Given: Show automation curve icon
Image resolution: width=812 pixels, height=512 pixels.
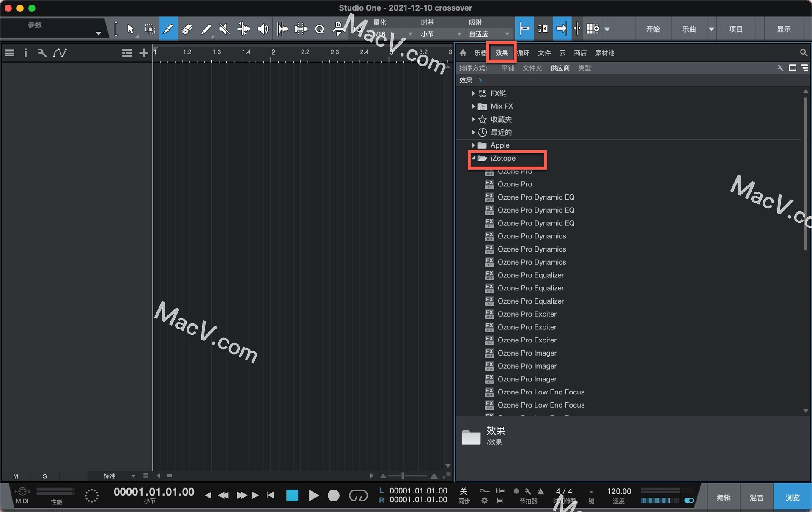Looking at the screenshot, I should [x=60, y=53].
